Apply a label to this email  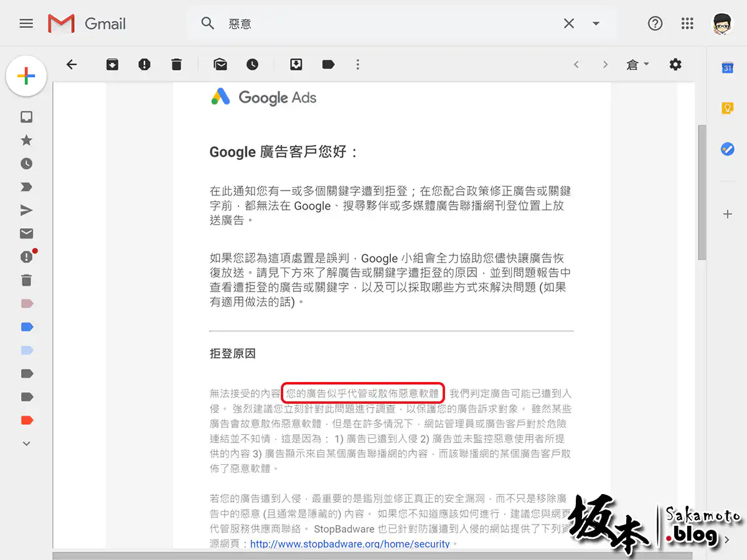pyautogui.click(x=328, y=65)
